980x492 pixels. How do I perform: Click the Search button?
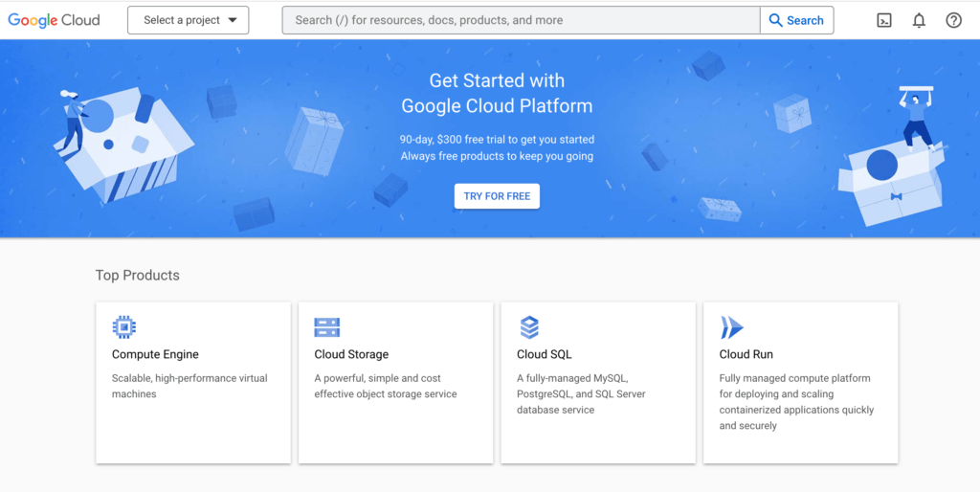click(x=796, y=20)
